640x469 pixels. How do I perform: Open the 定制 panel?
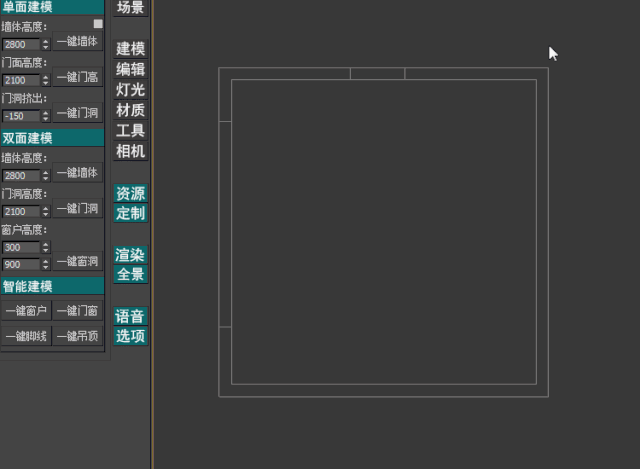coord(131,213)
